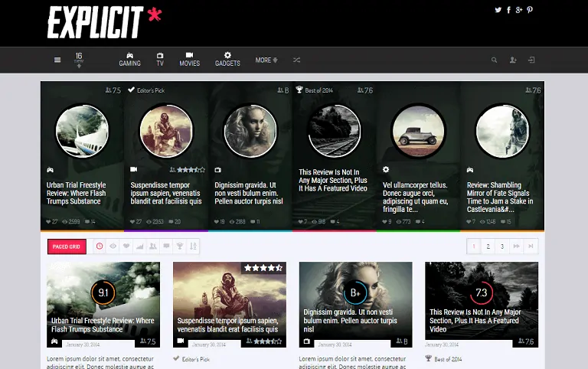Go to page 1 of grid
This screenshot has height=369, width=588.
click(x=474, y=247)
